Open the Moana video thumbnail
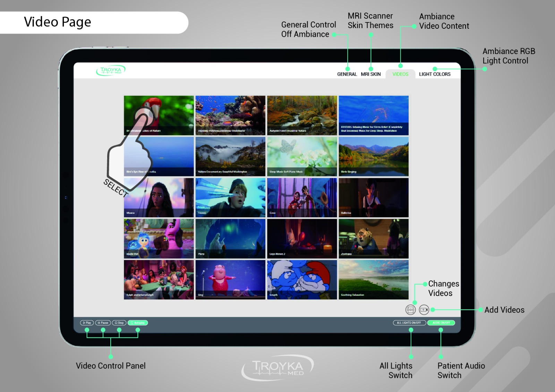The height and width of the screenshot is (392, 555). (x=159, y=198)
